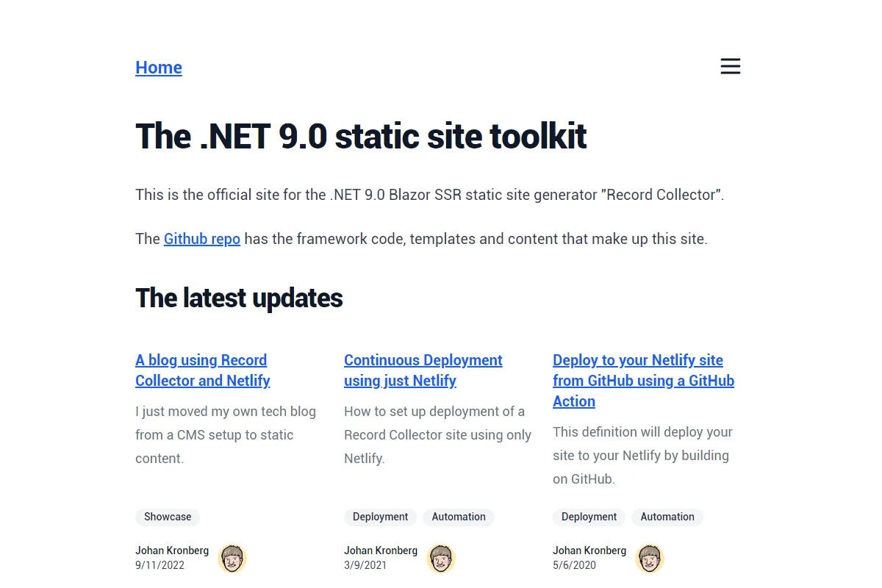Open "Continuous Deployment using just Netlify" article

(423, 370)
